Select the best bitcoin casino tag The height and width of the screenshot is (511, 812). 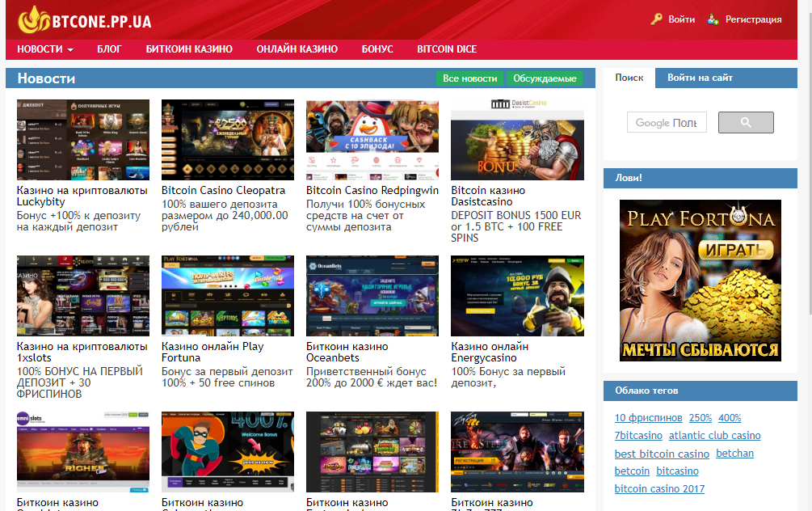(662, 454)
